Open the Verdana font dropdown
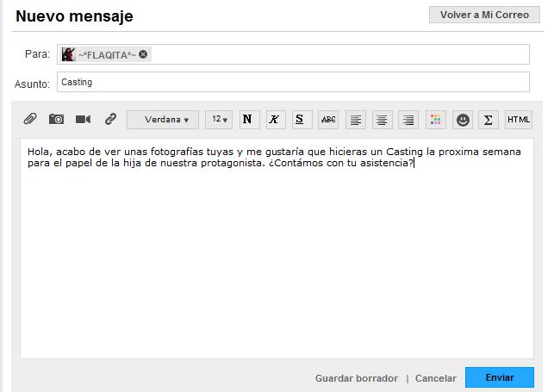This screenshot has width=554, height=392. click(163, 120)
